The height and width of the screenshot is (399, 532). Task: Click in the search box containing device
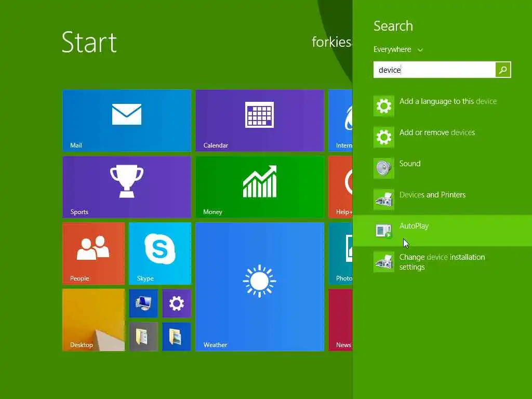[434, 70]
